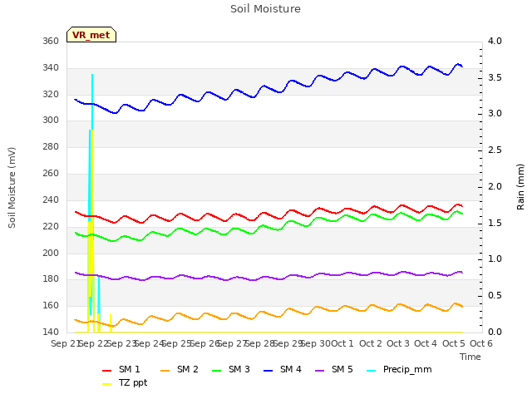Click the 200 left axis tick label
532x399 pixels.
point(51,253)
